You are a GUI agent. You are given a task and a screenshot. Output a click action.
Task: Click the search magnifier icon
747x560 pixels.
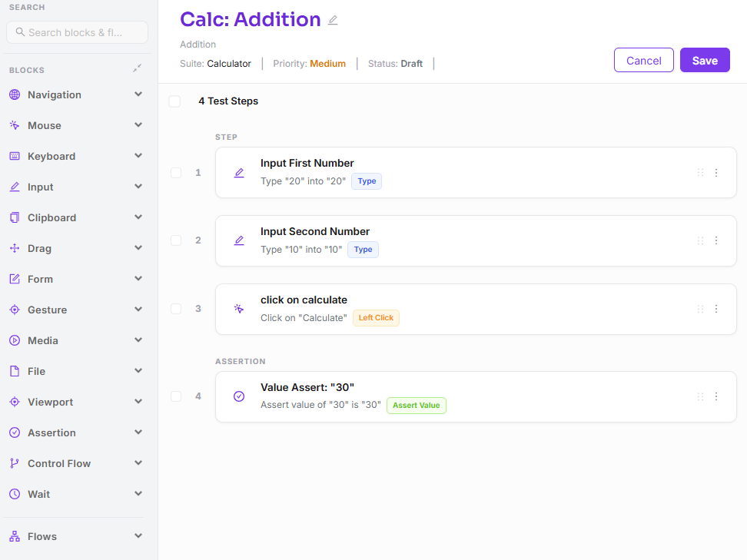[x=20, y=32]
